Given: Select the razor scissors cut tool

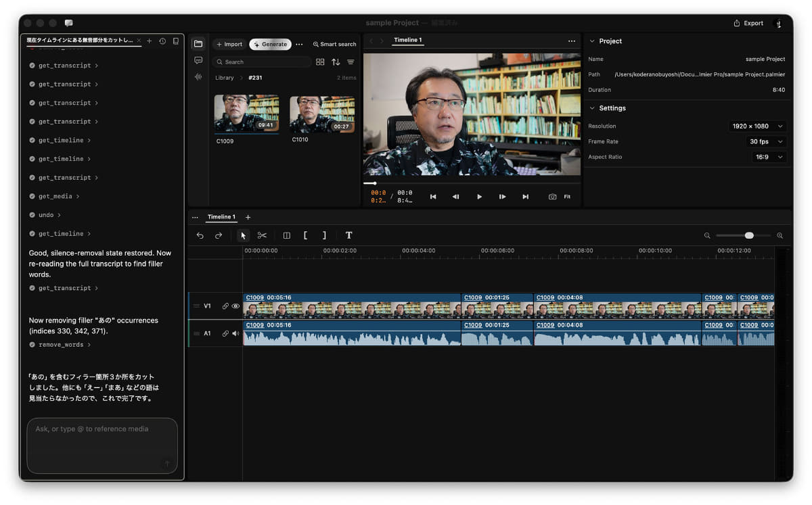Looking at the screenshot, I should tap(262, 235).
